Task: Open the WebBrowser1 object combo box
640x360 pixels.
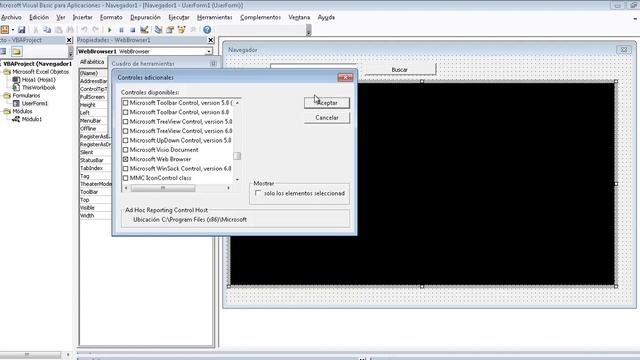Action: point(209,51)
